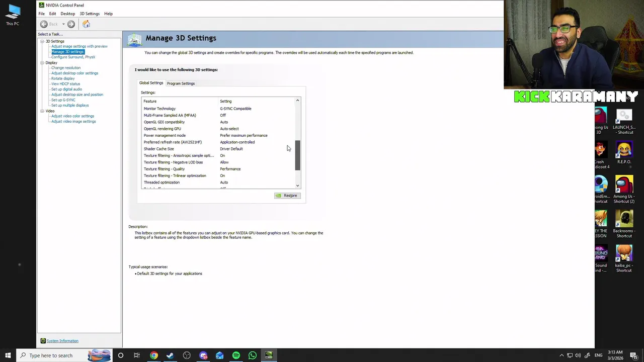644x362 pixels.
Task: Select R.E.P.O. desktop shortcut
Action: [x=624, y=153]
